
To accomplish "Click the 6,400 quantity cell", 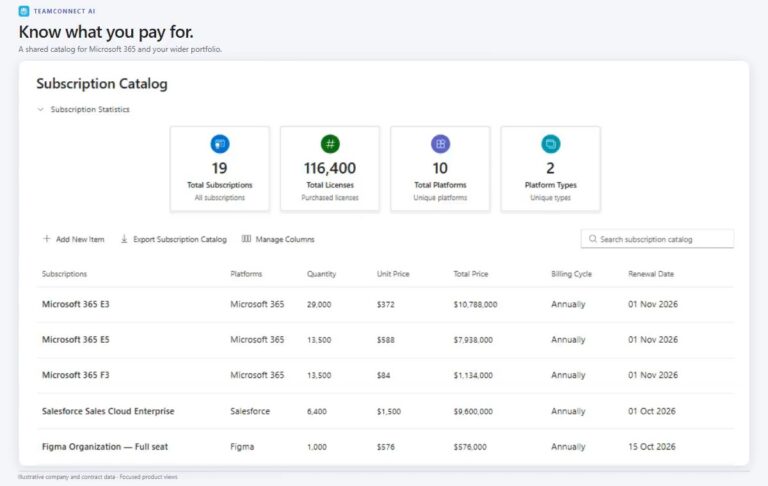I will 317,412.
